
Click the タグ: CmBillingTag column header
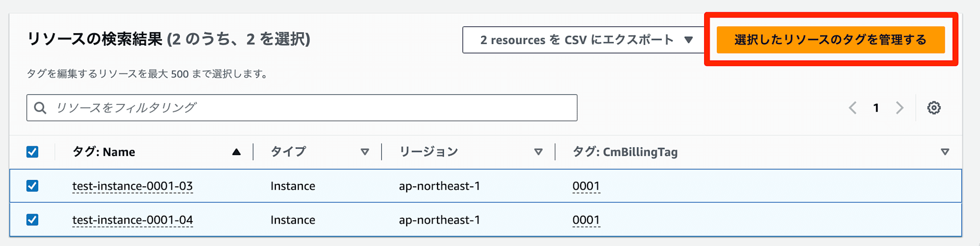coord(625,152)
